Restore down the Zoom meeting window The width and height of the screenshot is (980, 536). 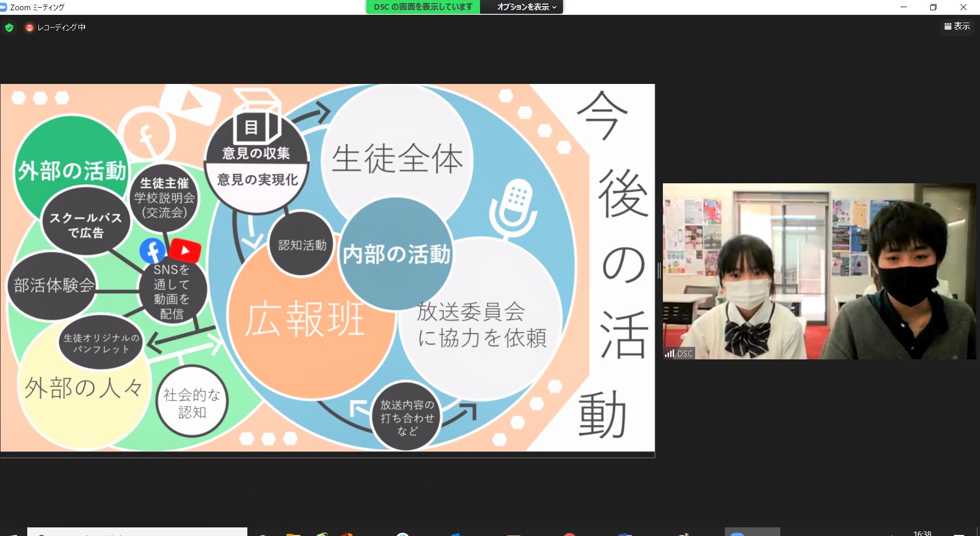(x=933, y=7)
